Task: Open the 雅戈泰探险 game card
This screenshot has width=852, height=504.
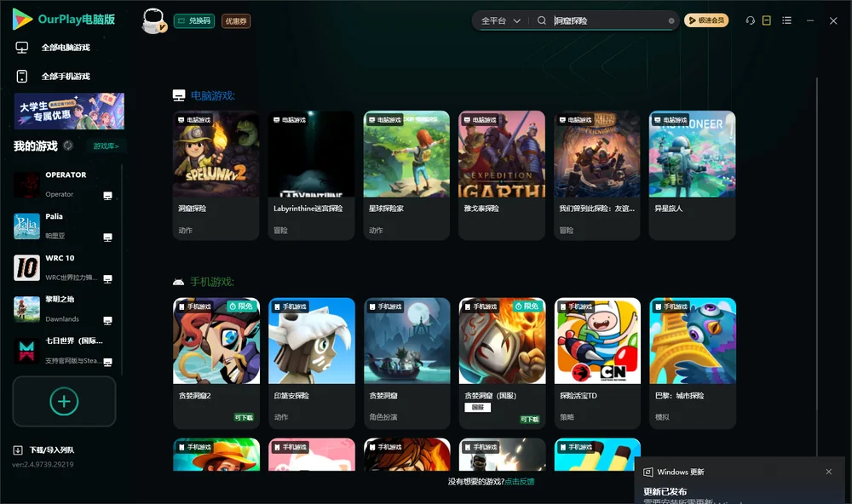Action: pos(502,175)
